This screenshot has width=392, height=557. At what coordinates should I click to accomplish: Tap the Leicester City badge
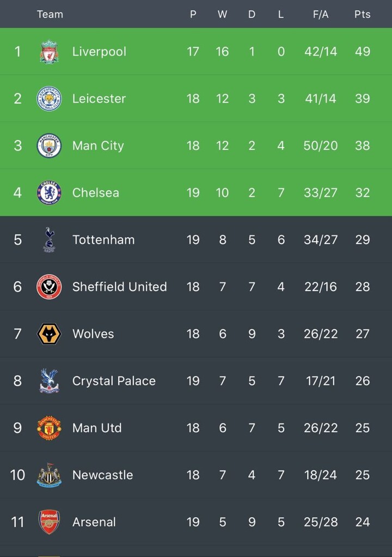pyautogui.click(x=49, y=99)
